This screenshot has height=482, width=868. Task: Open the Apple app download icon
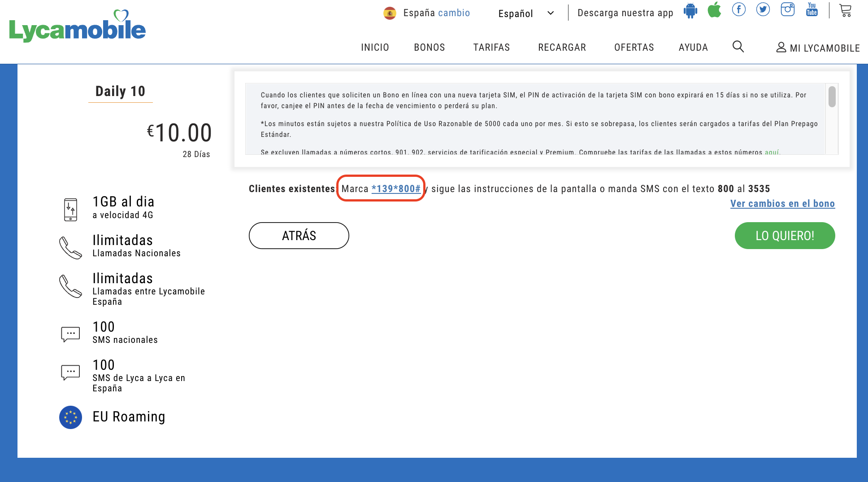click(714, 10)
